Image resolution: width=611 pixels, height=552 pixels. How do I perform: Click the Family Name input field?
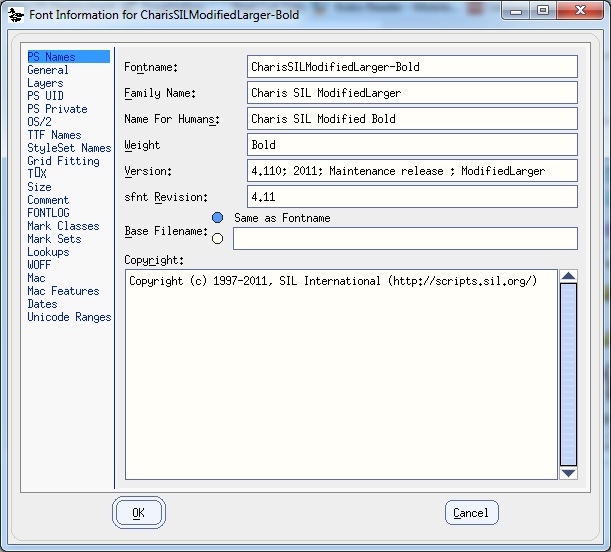click(412, 93)
